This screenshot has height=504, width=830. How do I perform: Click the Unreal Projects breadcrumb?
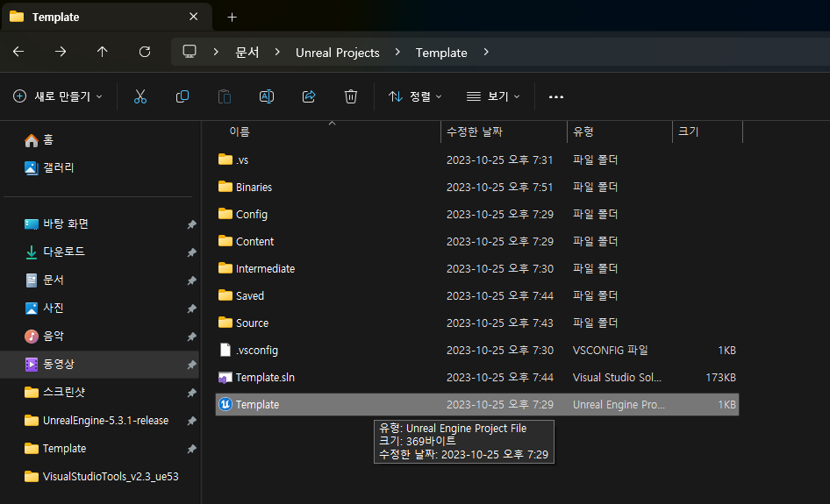(337, 53)
